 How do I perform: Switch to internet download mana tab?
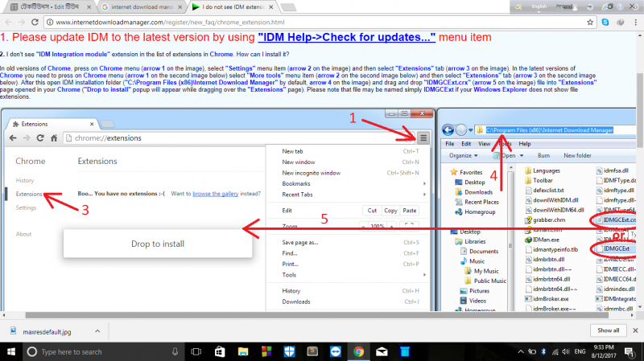[x=142, y=7]
